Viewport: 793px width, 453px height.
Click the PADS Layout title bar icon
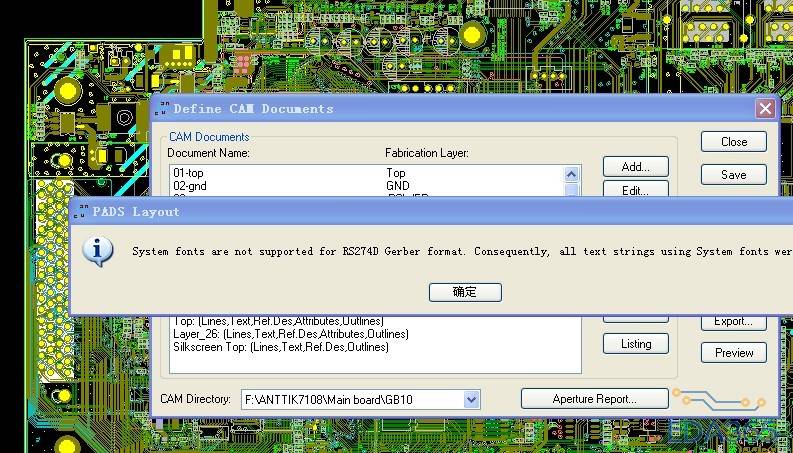[x=80, y=211]
